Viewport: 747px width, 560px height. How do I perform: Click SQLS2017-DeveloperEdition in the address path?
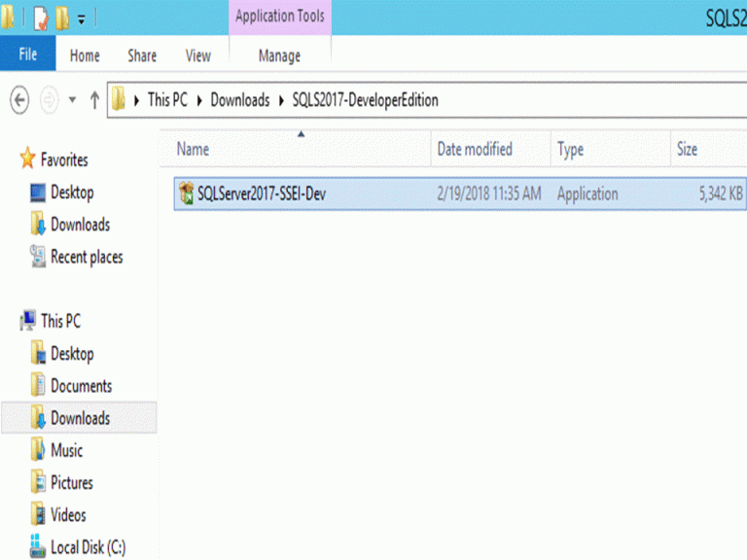pos(366,100)
